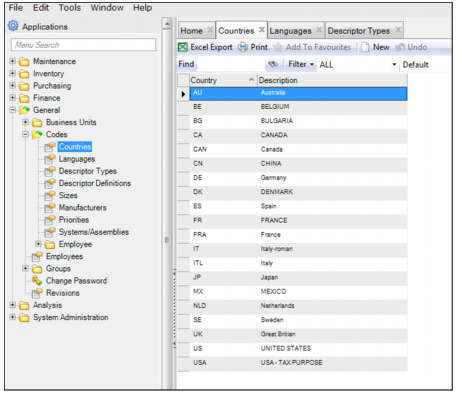Click the navigation pane scroll-up arrow

[167, 24]
